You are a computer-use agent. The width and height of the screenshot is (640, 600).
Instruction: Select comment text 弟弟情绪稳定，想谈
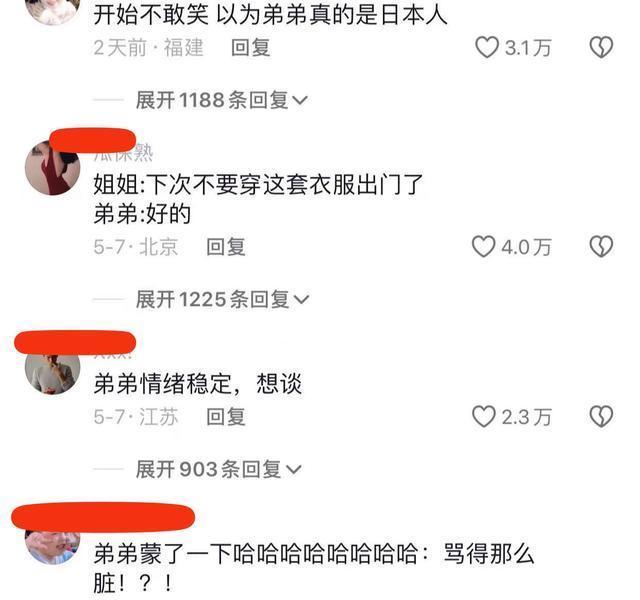tap(198, 384)
